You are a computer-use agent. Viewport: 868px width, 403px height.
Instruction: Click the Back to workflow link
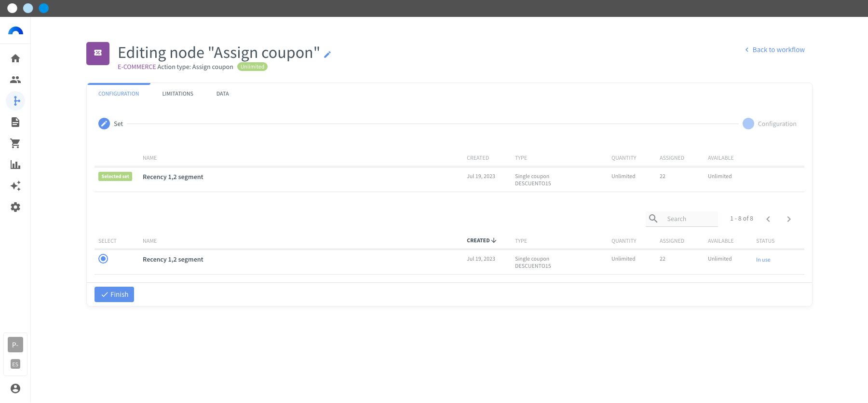[x=774, y=50]
